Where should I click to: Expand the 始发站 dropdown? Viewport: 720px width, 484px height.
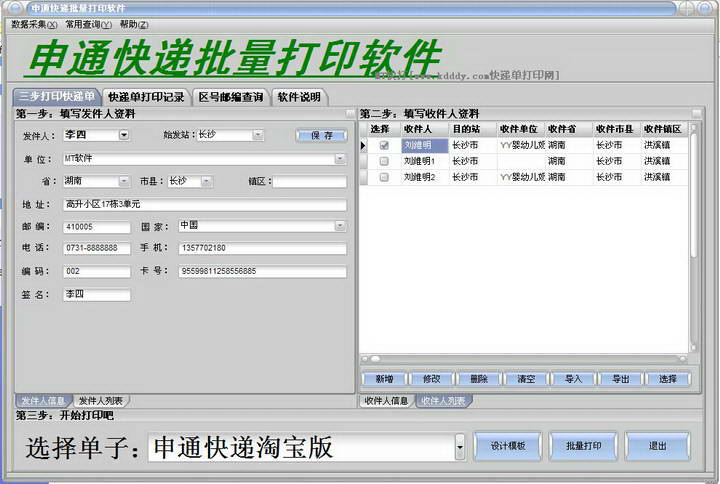pyautogui.click(x=258, y=135)
